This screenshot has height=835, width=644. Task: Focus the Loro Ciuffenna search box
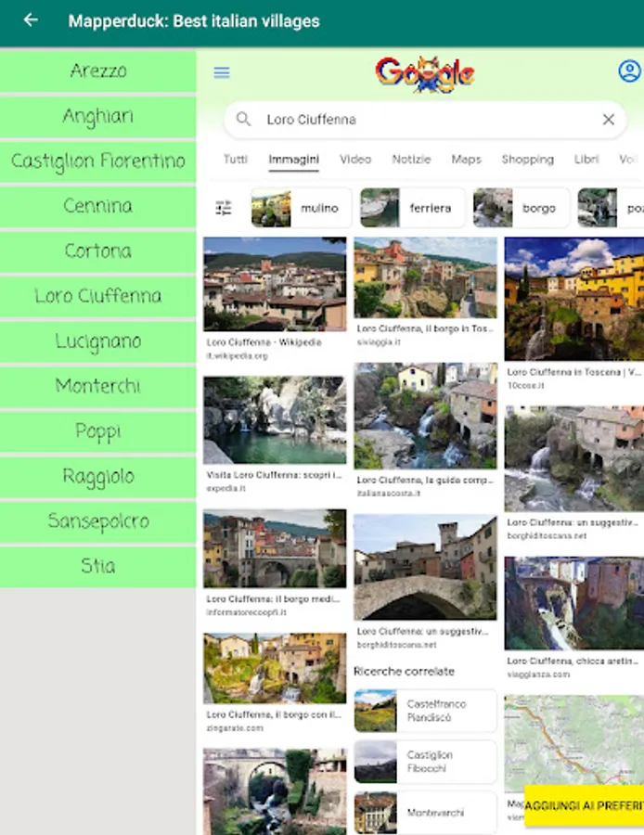[x=425, y=120]
